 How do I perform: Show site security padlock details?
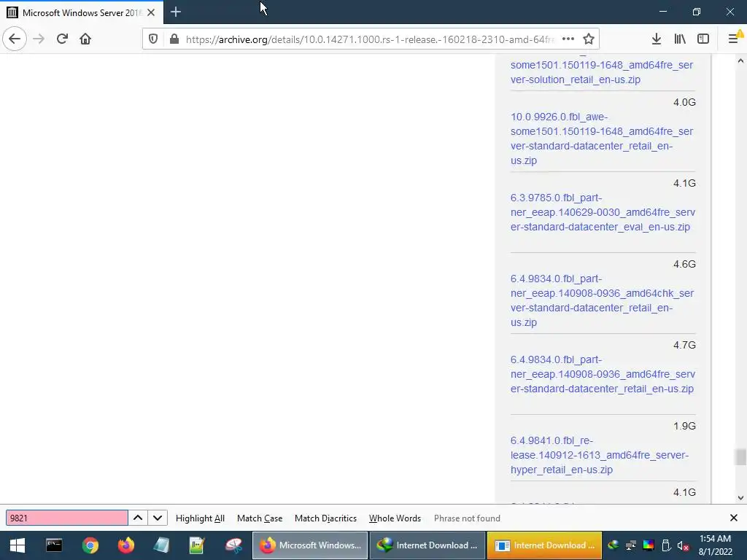(174, 39)
